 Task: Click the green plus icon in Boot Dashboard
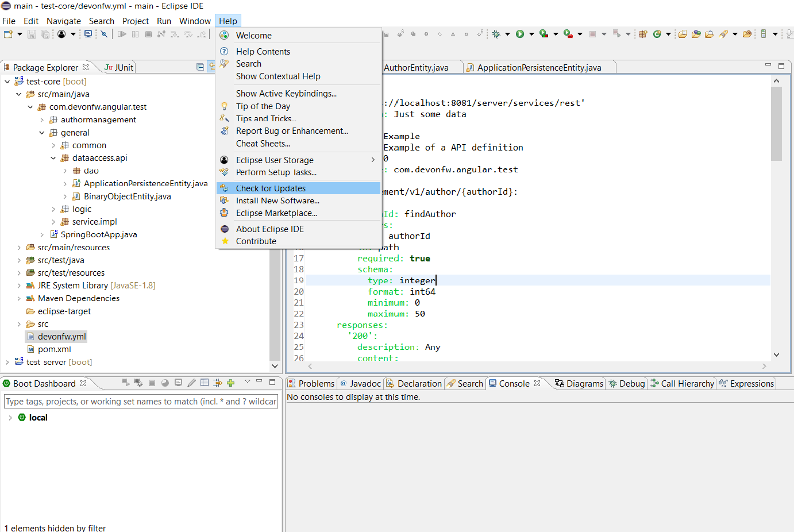pos(230,383)
